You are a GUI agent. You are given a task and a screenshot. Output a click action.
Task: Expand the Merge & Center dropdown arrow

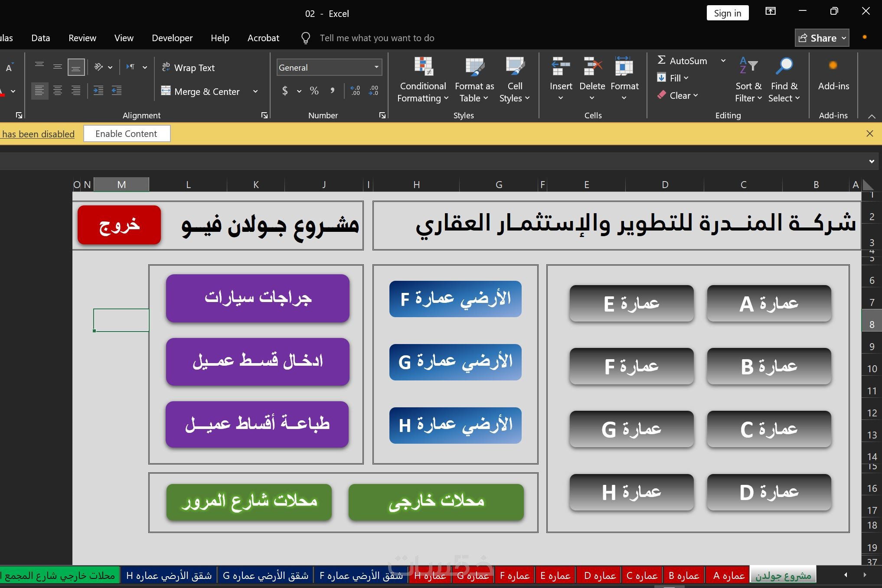coord(255,91)
